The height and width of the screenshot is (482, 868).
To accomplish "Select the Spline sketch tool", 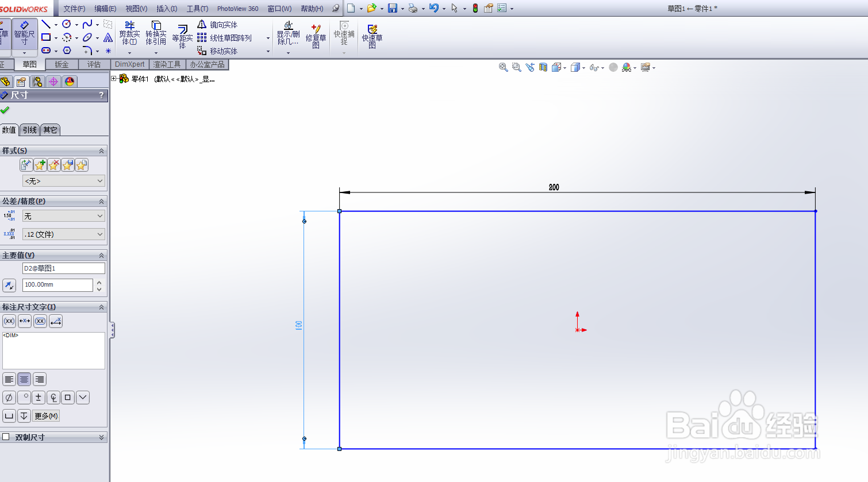I will tap(87, 24).
